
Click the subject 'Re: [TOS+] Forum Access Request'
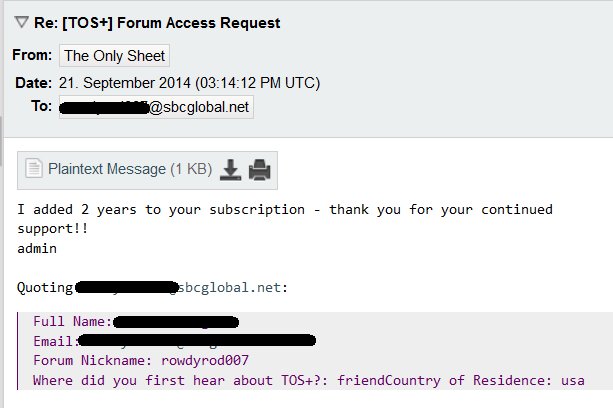[x=157, y=23]
